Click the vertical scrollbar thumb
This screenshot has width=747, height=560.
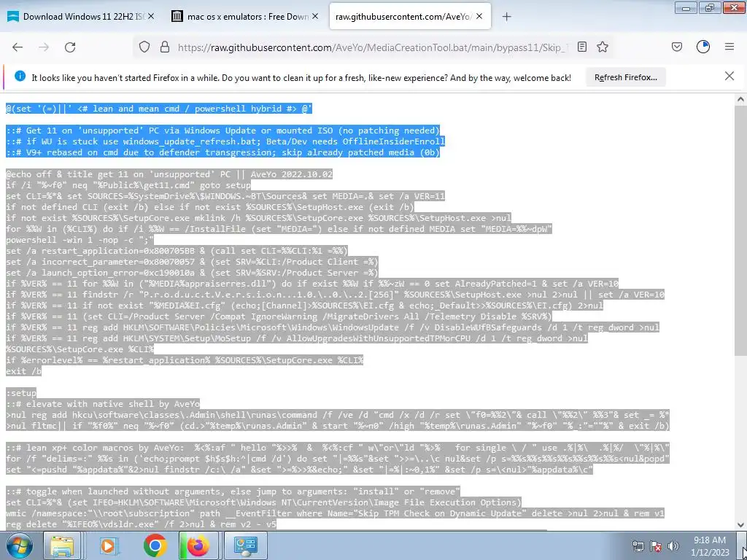740,230
